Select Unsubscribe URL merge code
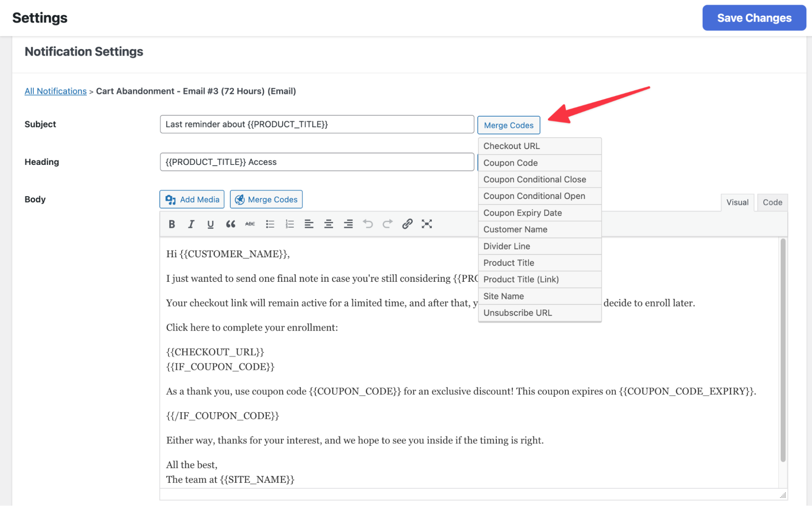 click(x=539, y=313)
